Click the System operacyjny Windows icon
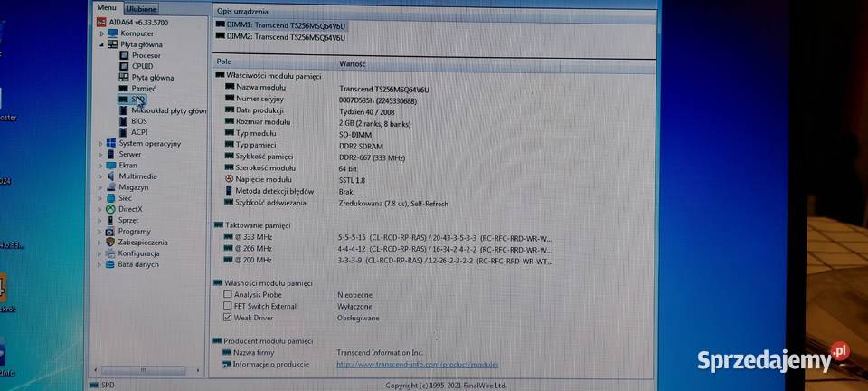Image resolution: width=868 pixels, height=391 pixels. pos(110,143)
